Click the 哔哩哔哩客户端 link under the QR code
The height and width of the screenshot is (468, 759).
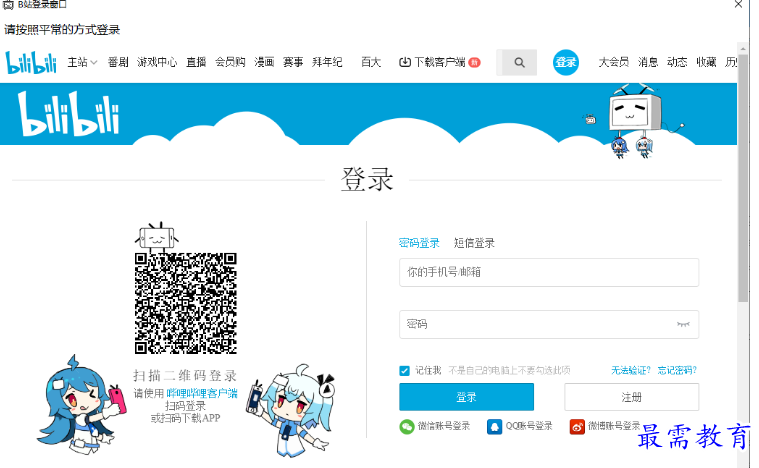tap(202, 393)
